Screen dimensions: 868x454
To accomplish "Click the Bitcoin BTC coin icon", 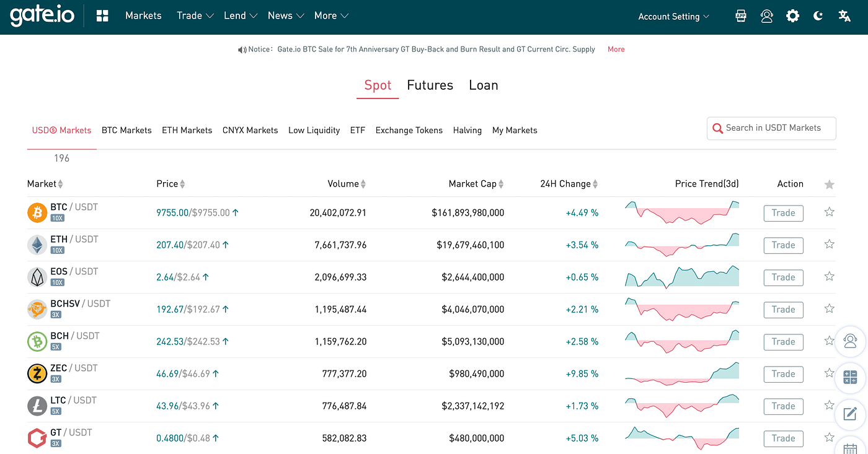I will point(37,212).
